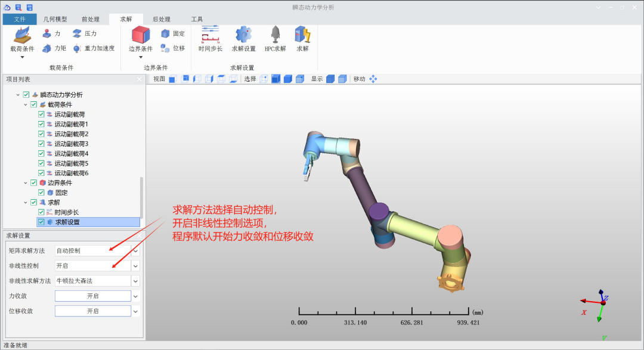
Task: Toggle the 载荷条件 checkbox in tree
Action: coord(33,104)
